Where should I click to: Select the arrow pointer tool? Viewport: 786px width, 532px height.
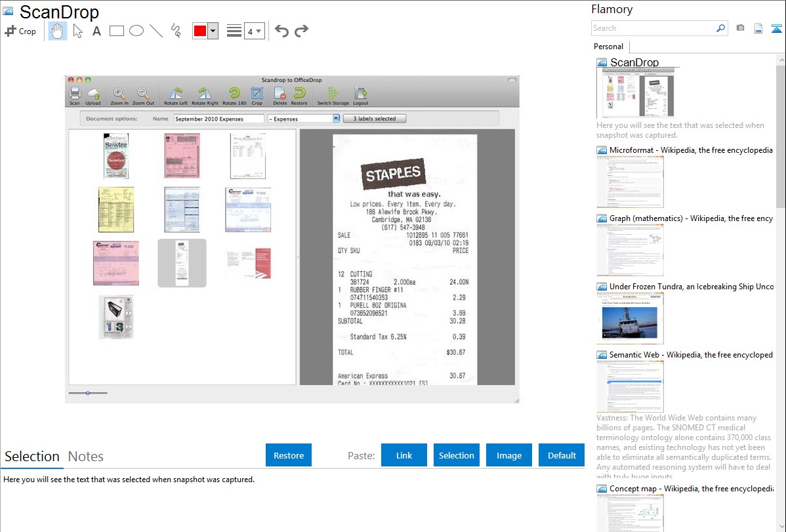point(77,31)
